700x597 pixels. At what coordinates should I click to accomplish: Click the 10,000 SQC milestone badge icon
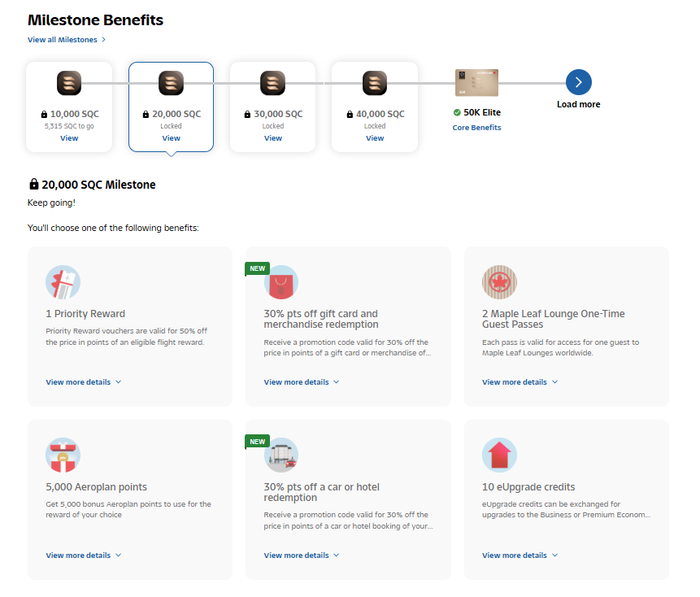point(69,83)
